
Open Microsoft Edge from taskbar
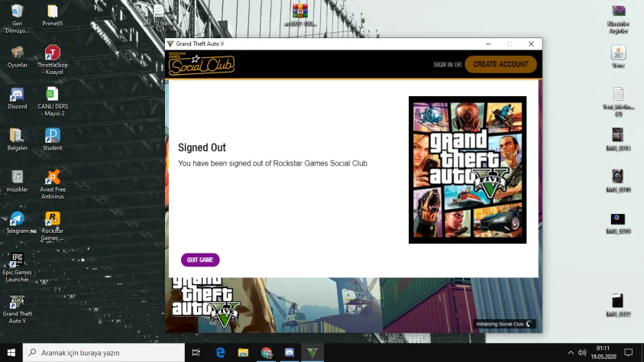220,353
